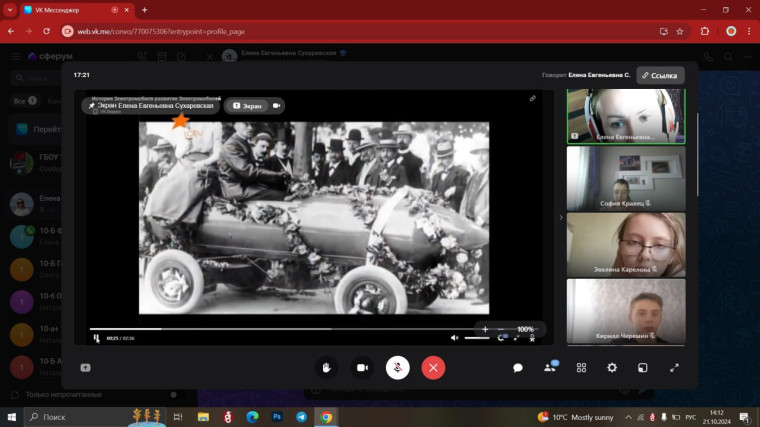Bookmark this page with star icon
760x427 pixels.
[680, 32]
